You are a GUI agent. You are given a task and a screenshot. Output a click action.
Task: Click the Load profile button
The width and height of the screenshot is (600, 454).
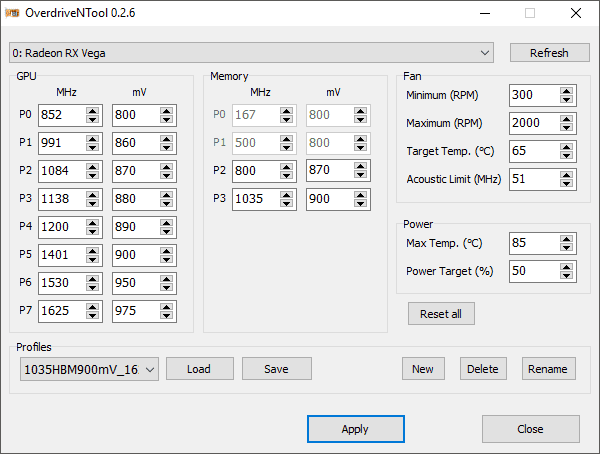(200, 369)
